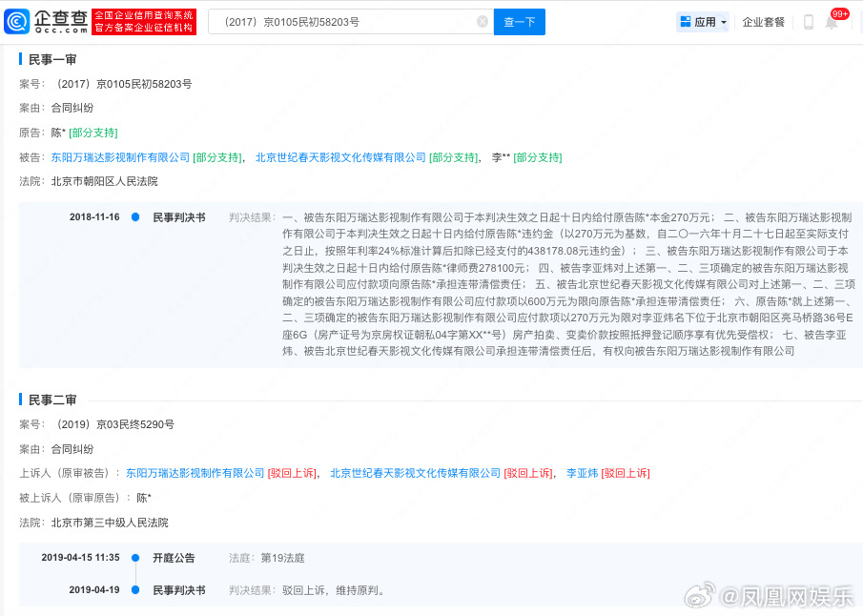Click 被上诉人 name 陈*

click(144, 498)
